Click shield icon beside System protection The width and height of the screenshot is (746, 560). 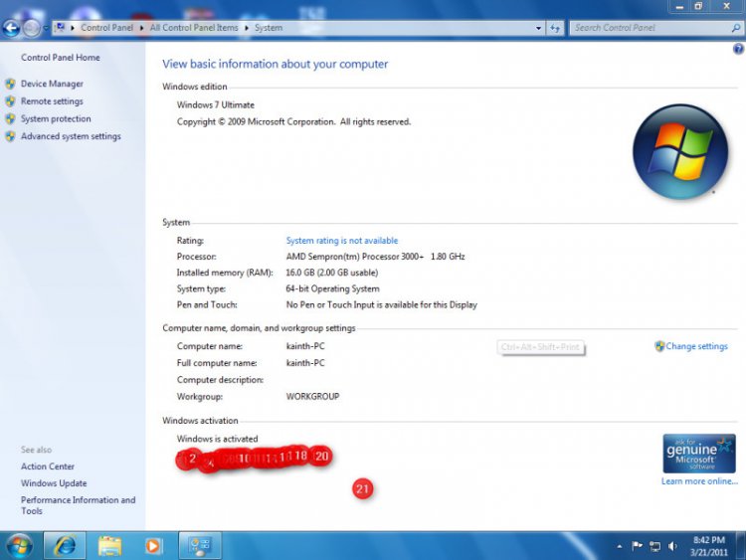pyautogui.click(x=11, y=119)
